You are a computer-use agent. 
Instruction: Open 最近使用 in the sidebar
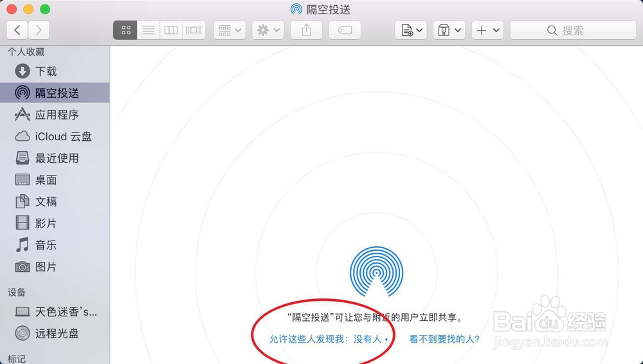(x=55, y=158)
